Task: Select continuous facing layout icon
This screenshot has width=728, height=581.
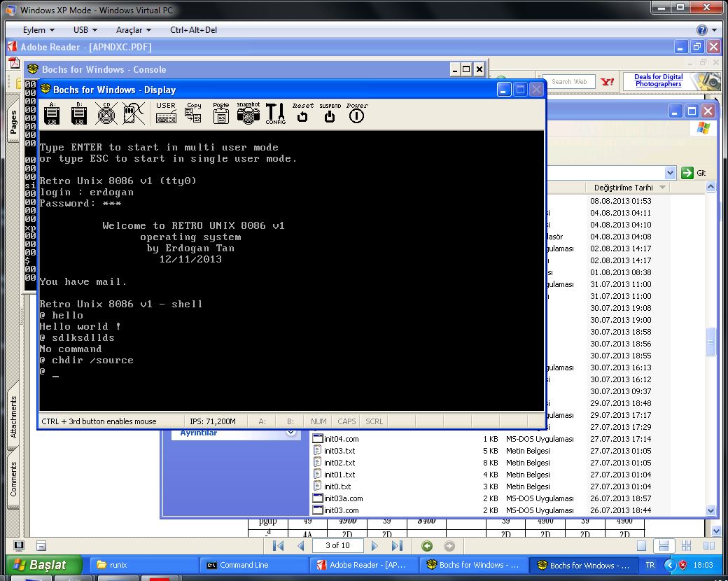Action: (686, 546)
